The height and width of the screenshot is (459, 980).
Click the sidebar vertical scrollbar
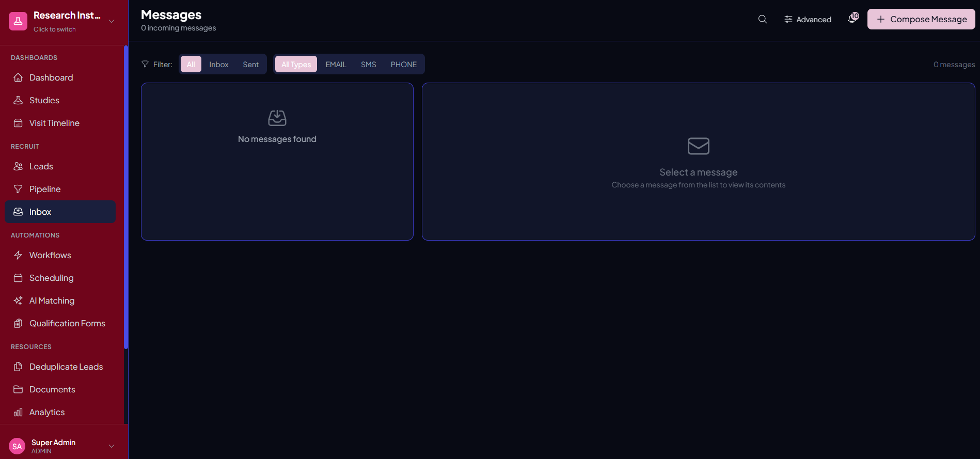click(125, 197)
